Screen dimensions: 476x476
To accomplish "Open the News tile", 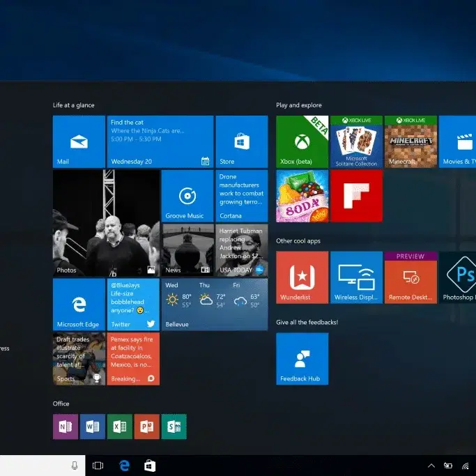I will 187,250.
